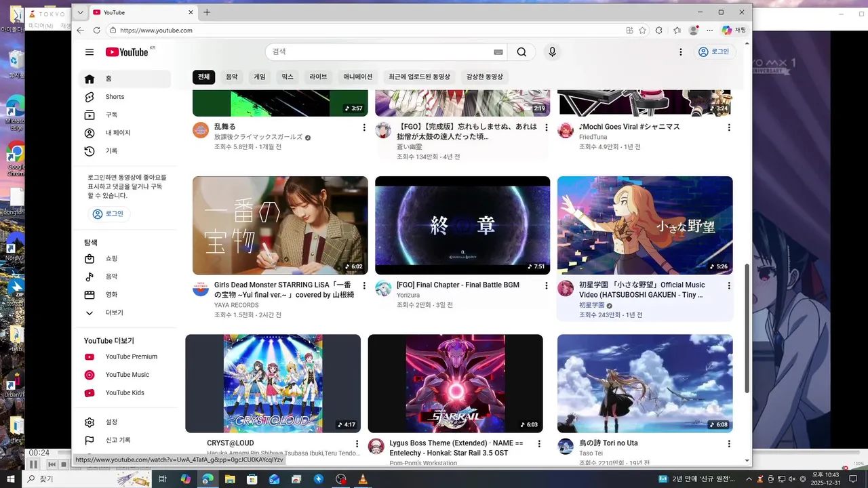Open 음악 in sidebar explore section
Screen dimensions: 868x488
click(x=125, y=277)
